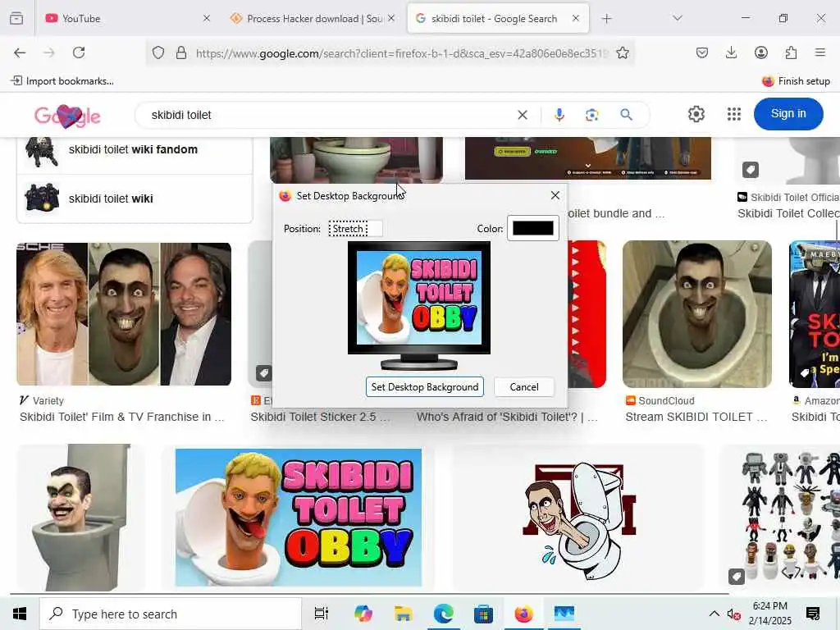Open Google quick settings gear

696,114
